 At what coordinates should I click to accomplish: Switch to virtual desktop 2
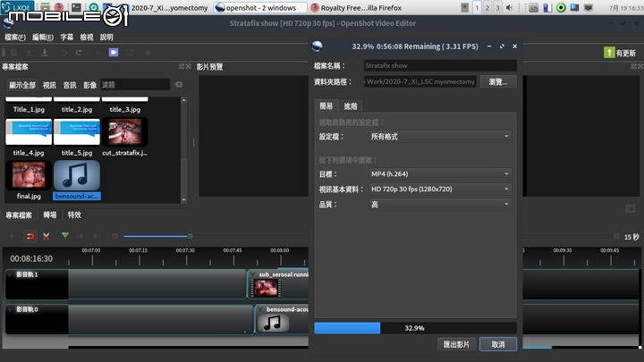pos(487,7)
